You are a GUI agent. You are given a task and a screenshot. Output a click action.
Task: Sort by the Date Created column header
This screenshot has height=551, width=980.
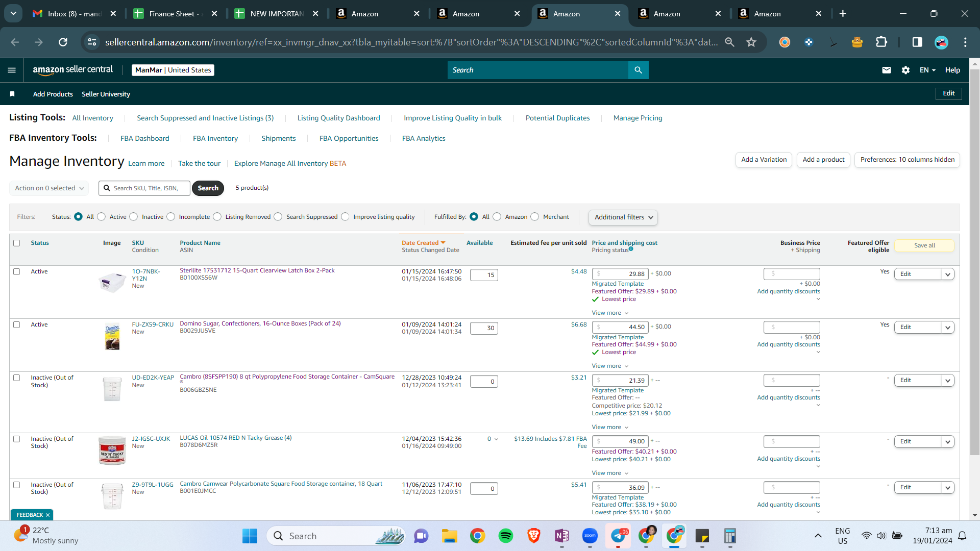pos(423,243)
